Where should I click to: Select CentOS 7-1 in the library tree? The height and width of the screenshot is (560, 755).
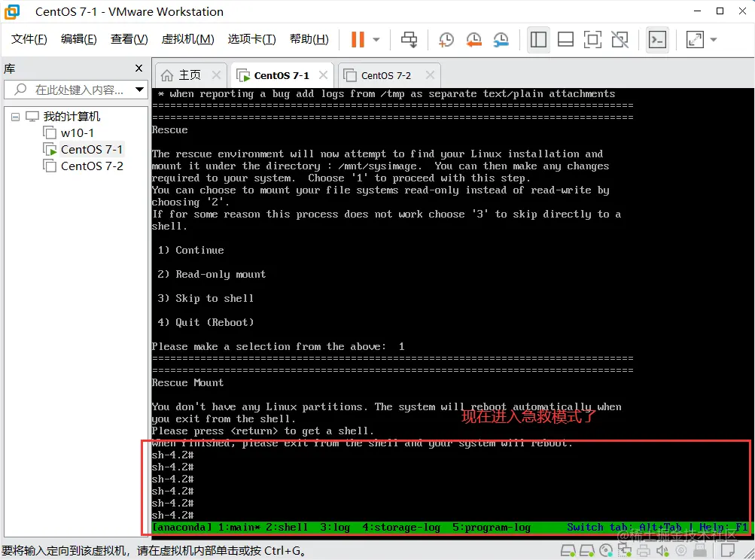[x=92, y=150]
